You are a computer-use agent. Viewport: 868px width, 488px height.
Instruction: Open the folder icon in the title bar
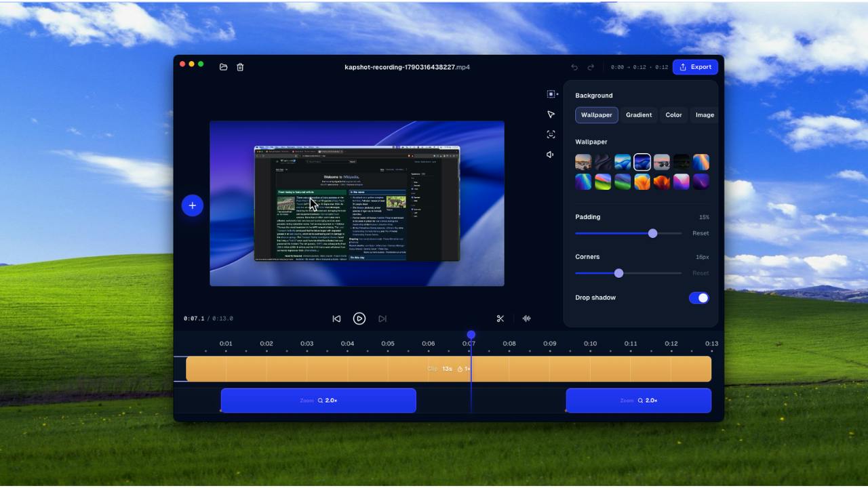[223, 67]
